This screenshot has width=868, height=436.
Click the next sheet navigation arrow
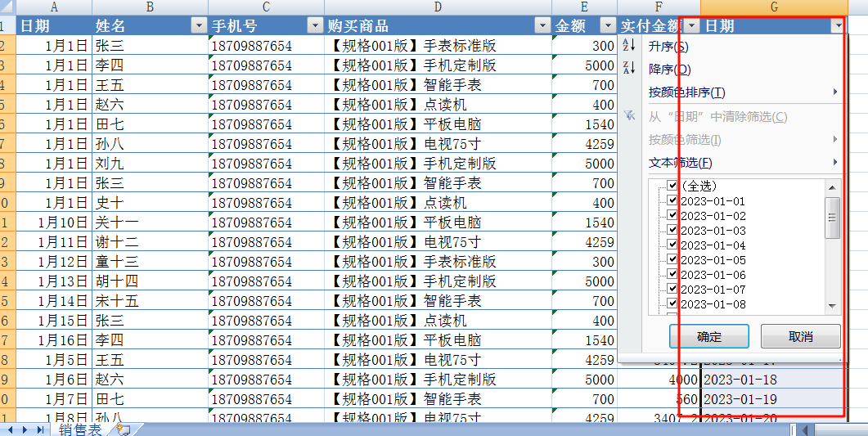(25, 430)
